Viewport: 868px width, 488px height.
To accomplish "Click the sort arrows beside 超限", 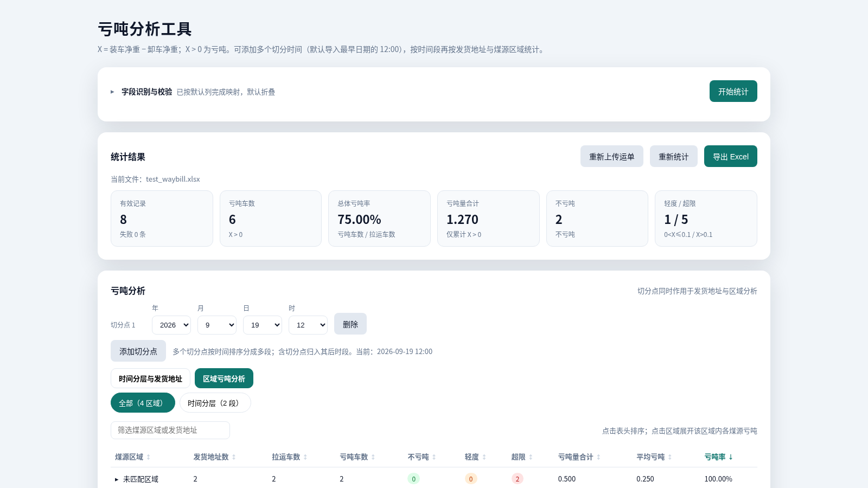I will point(531,457).
